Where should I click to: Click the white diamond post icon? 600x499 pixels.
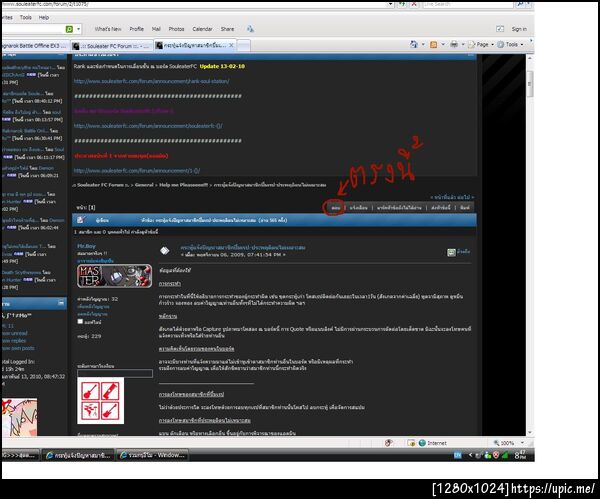[x=165, y=251]
